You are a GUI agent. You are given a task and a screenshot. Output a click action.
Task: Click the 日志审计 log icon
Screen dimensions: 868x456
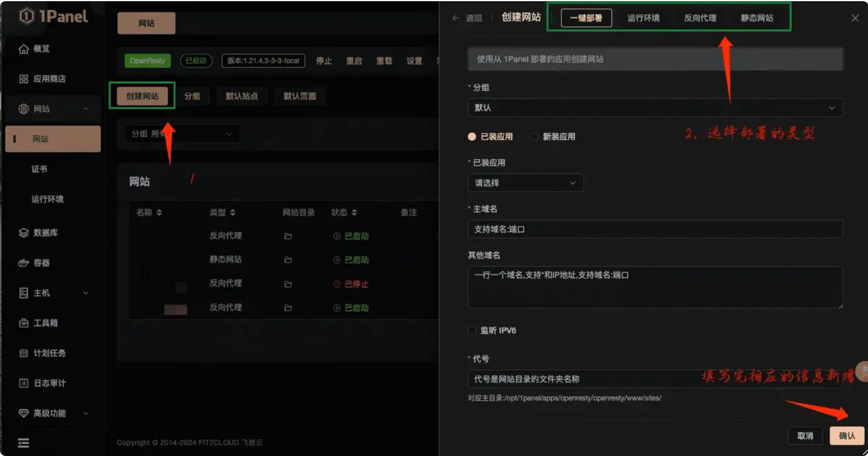[x=23, y=384]
